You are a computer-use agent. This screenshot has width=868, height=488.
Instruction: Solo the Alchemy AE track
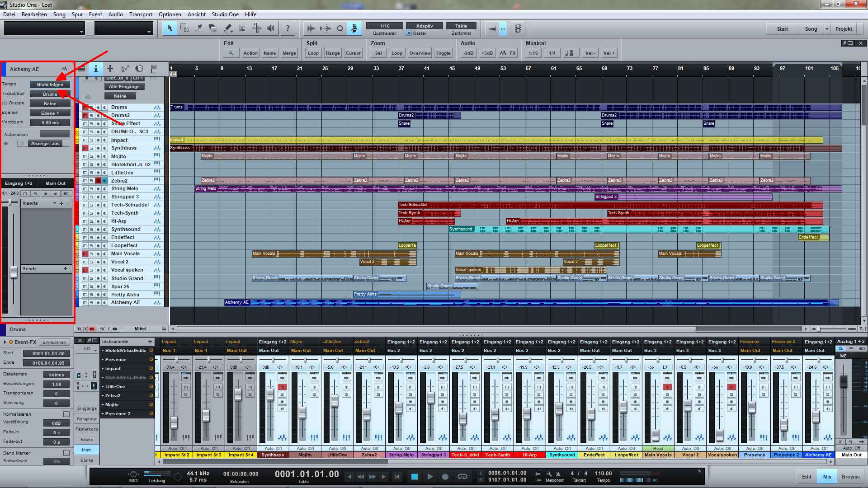click(91, 303)
